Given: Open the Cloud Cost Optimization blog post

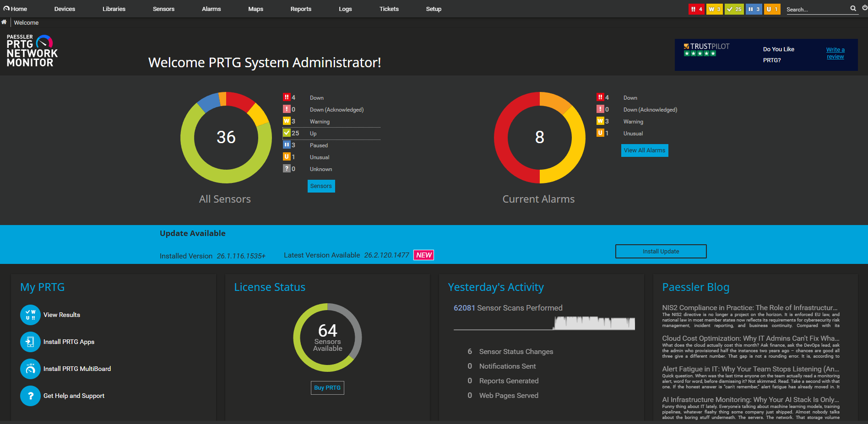Looking at the screenshot, I should tap(751, 338).
